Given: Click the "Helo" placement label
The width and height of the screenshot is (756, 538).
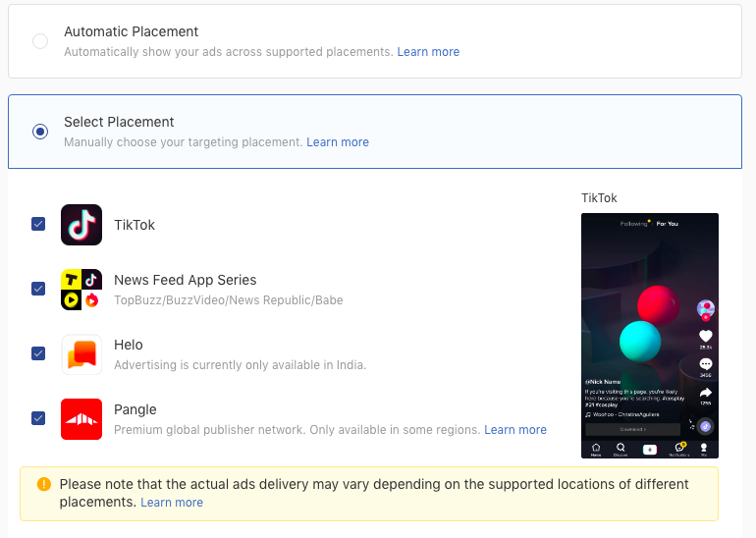Looking at the screenshot, I should tap(129, 345).
